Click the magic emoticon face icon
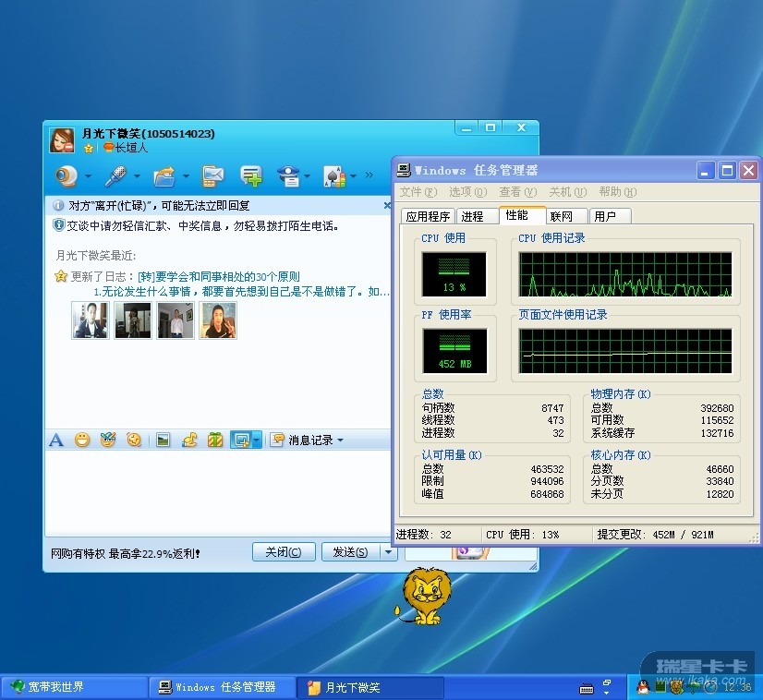The image size is (763, 700). 108,440
